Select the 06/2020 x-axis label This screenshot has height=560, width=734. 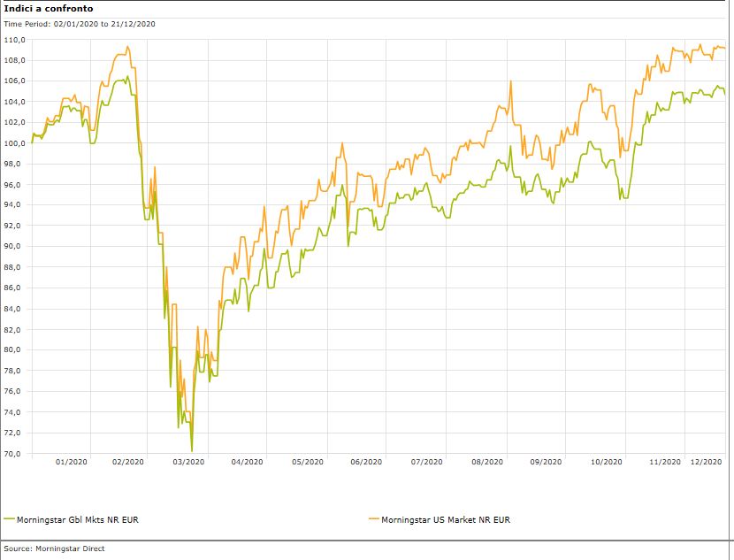click(366, 462)
